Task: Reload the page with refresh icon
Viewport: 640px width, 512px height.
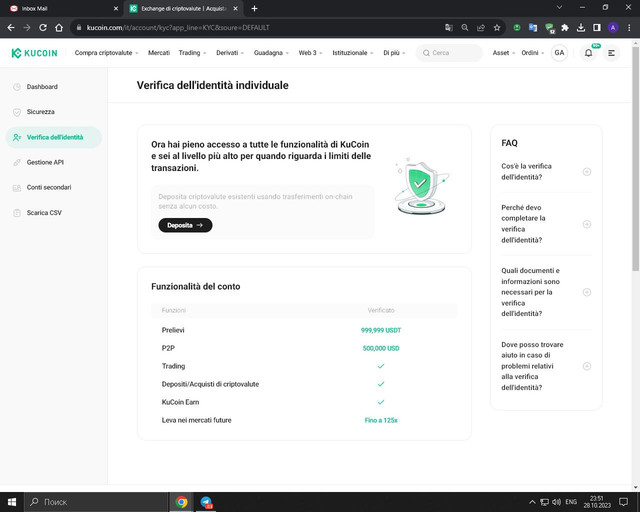Action: point(43,27)
